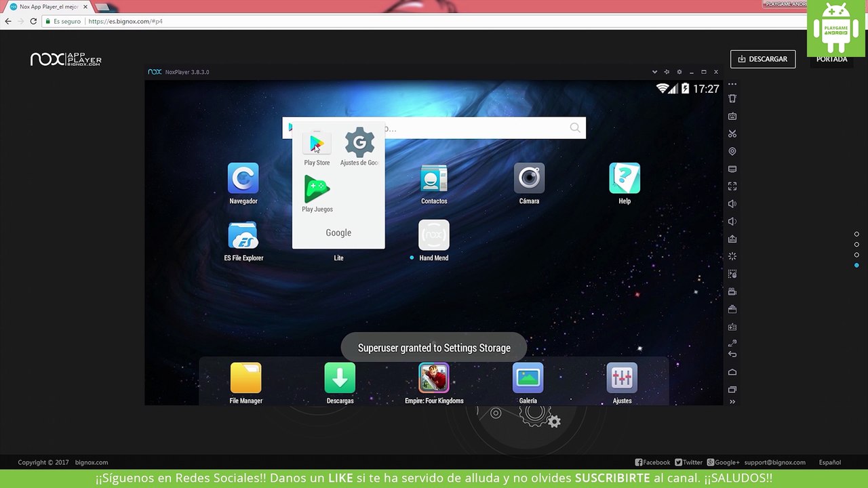Tap the Android back arrow in Nox sidebar

tap(732, 354)
